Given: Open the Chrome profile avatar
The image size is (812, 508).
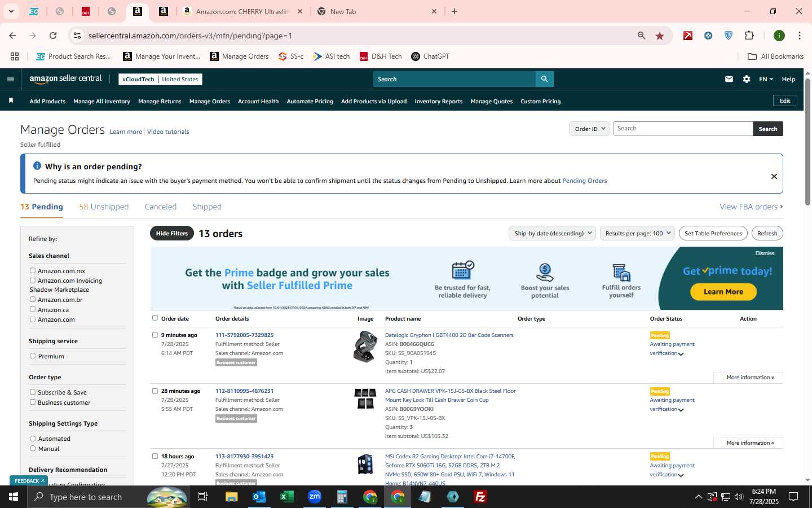Looking at the screenshot, I should [x=779, y=36].
